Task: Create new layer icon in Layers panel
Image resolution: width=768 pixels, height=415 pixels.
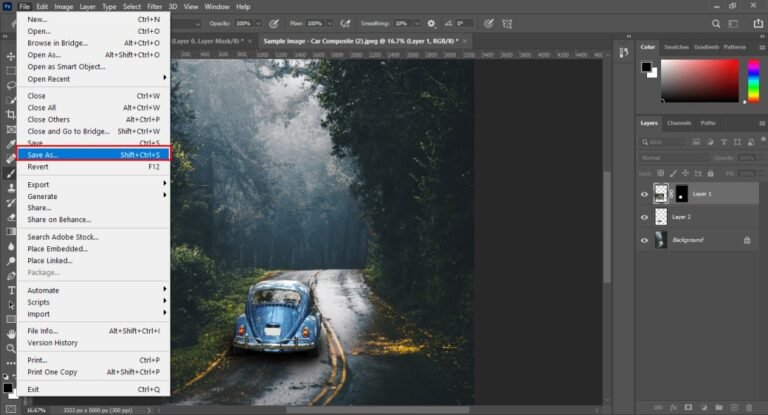Action: 734,407
